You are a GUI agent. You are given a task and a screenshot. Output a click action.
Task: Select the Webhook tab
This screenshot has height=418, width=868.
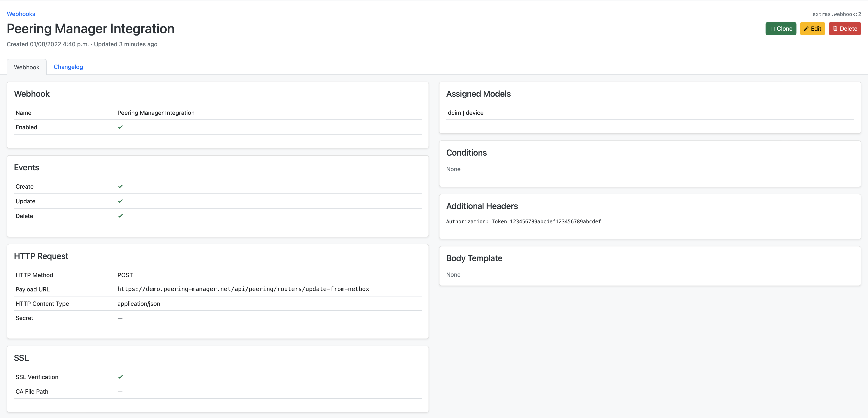[27, 67]
